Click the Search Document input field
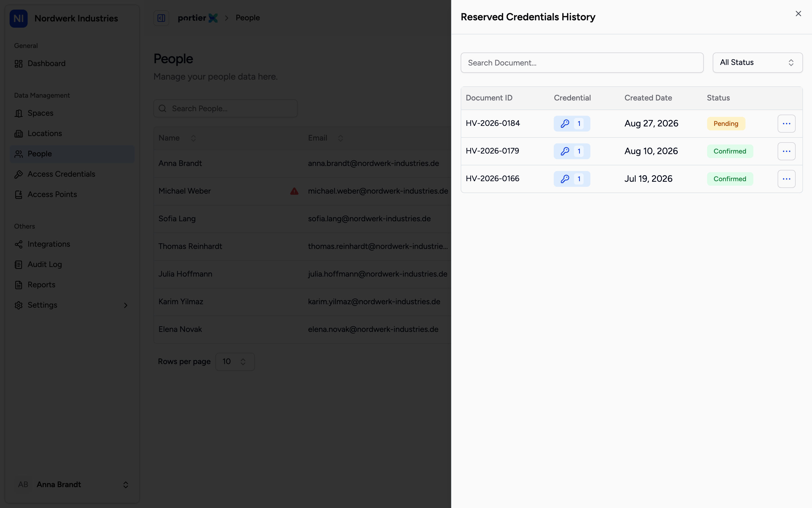Image resolution: width=812 pixels, height=508 pixels. [x=582, y=62]
